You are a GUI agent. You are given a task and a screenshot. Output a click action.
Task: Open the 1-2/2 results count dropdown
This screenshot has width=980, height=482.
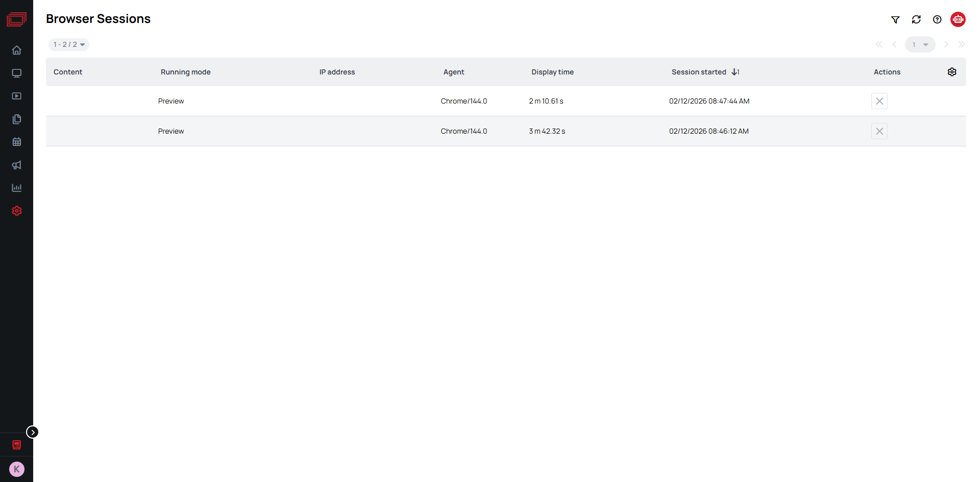tap(68, 44)
